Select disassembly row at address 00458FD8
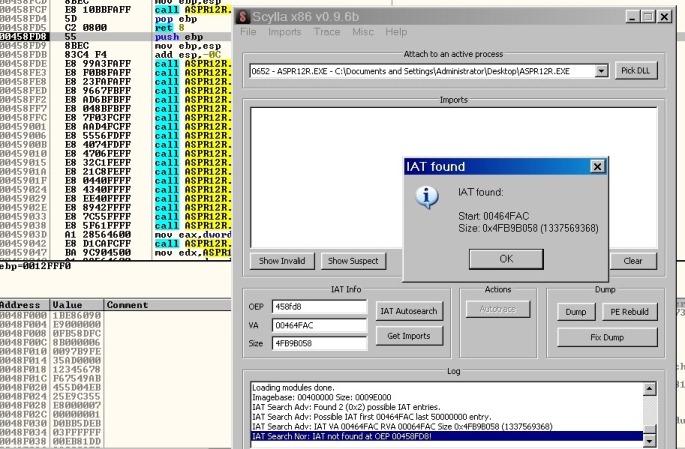 click(116, 37)
